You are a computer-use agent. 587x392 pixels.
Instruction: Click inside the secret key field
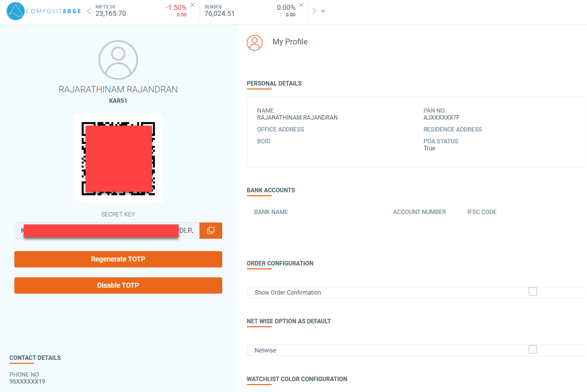(107, 230)
